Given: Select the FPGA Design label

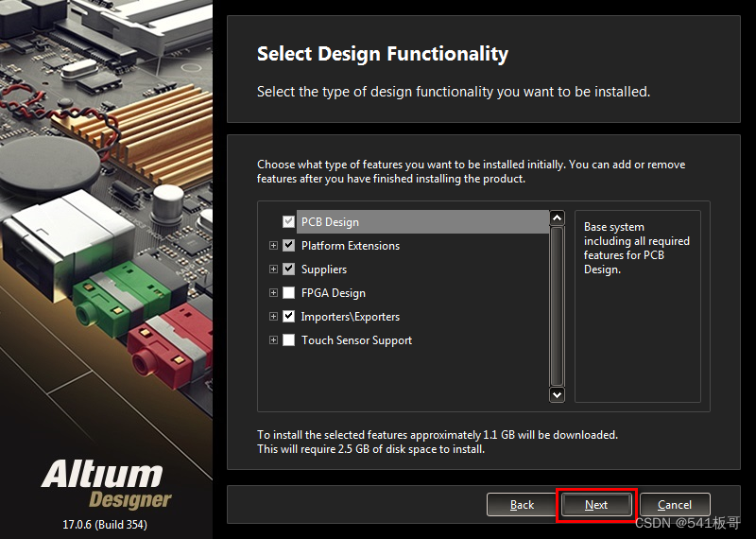Looking at the screenshot, I should [333, 293].
